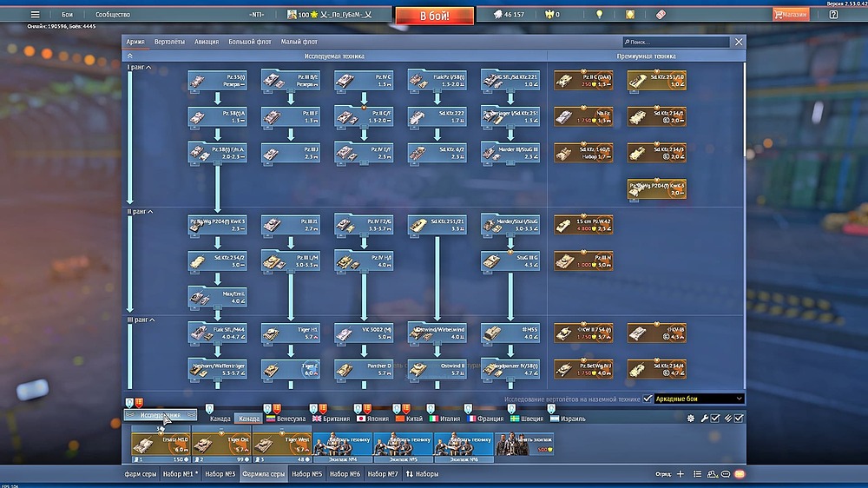The width and height of the screenshot is (868, 488).
Task: Open the glowing mail envelope icon
Action: click(x=740, y=474)
